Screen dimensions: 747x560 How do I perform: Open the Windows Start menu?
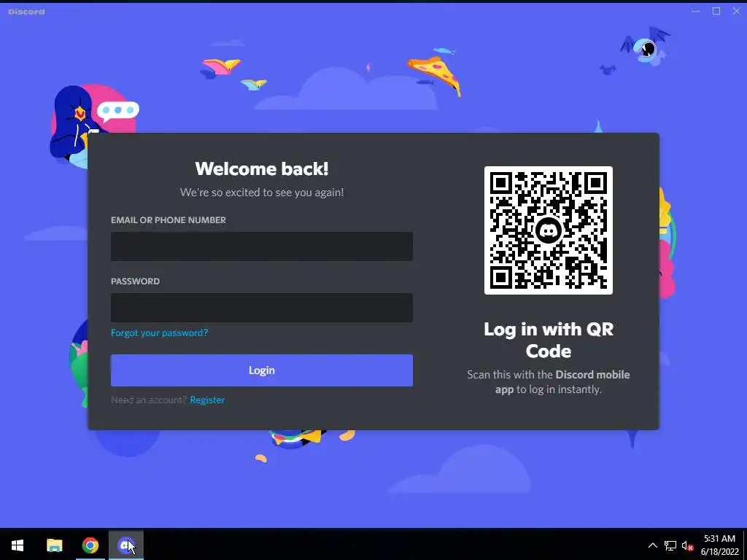(18, 545)
